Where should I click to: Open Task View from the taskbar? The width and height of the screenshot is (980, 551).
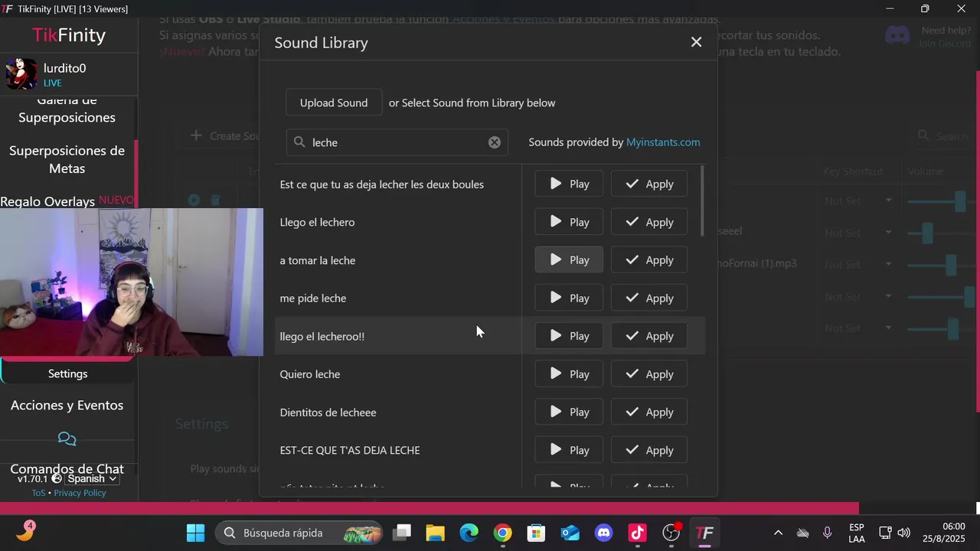403,533
